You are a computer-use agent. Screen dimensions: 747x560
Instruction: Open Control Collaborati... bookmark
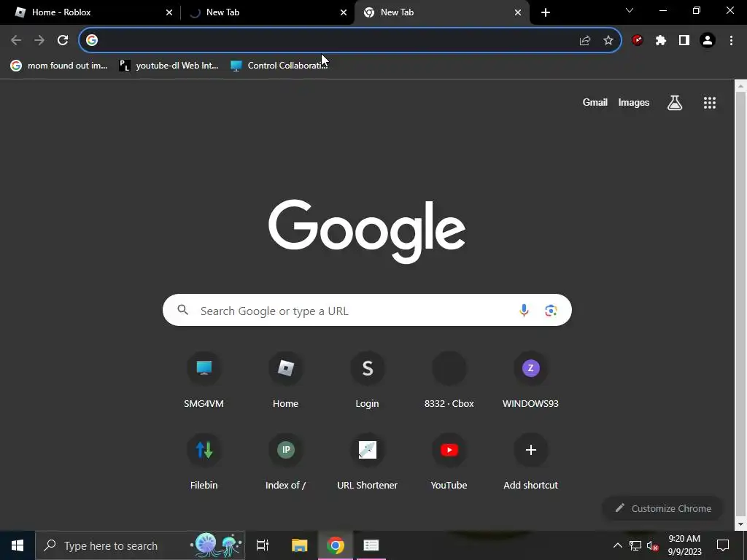pos(279,66)
